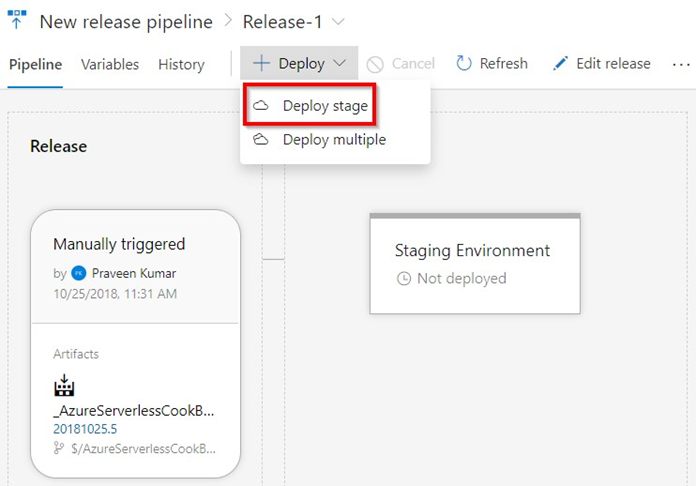
Task: Click the New release pipeline breadcrumb
Action: point(127,21)
